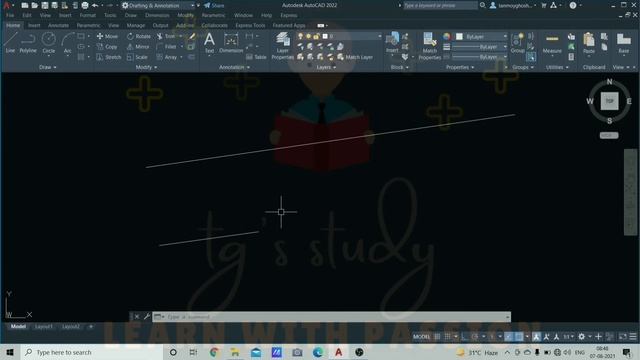Activate the Fillet command
The image size is (640, 360).
tap(167, 47)
